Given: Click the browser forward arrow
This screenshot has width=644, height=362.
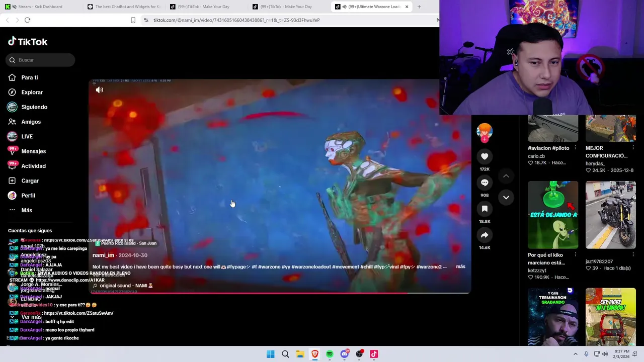Looking at the screenshot, I should click(x=17, y=20).
